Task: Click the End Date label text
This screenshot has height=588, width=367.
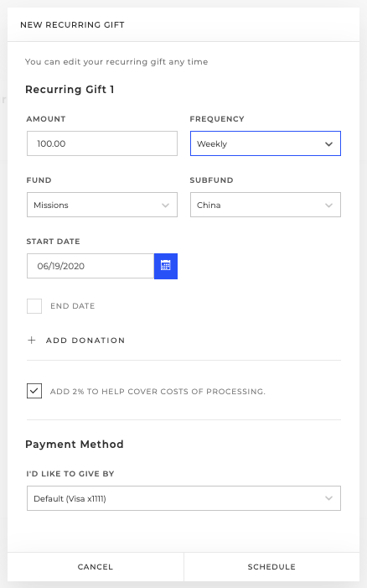Action: [73, 306]
